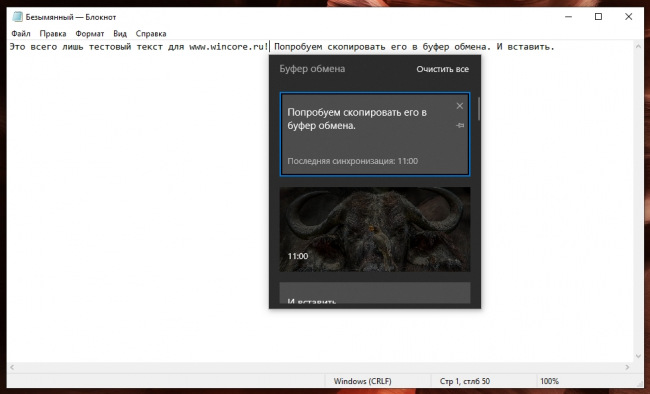Viewport: 650px width, 394px height.
Task: Open the Правка menu
Action: tap(53, 34)
